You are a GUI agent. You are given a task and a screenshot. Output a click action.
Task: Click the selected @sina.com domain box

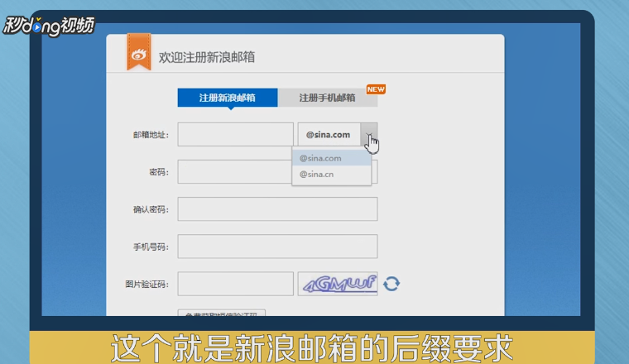pos(329,134)
